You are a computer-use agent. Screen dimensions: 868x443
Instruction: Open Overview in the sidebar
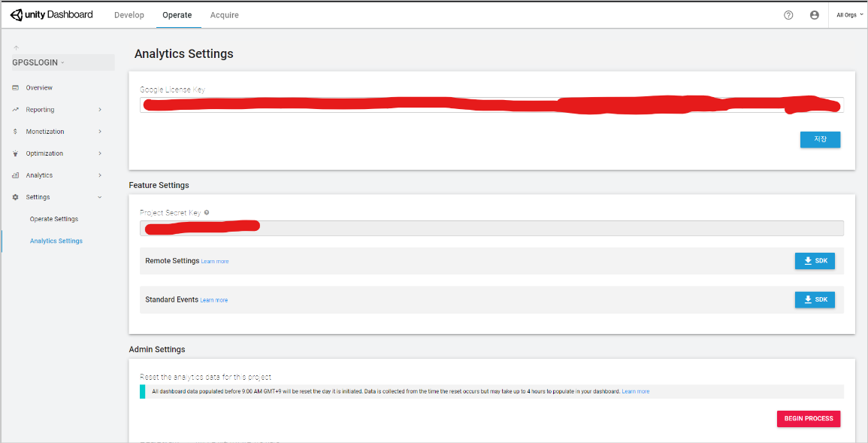click(39, 88)
